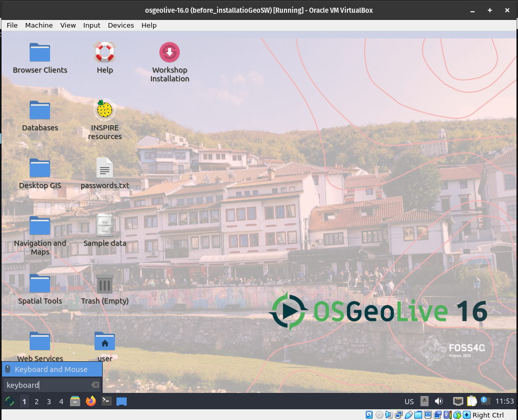Open the network connection tray icon
The width and height of the screenshot is (518, 420).
pyautogui.click(x=458, y=401)
